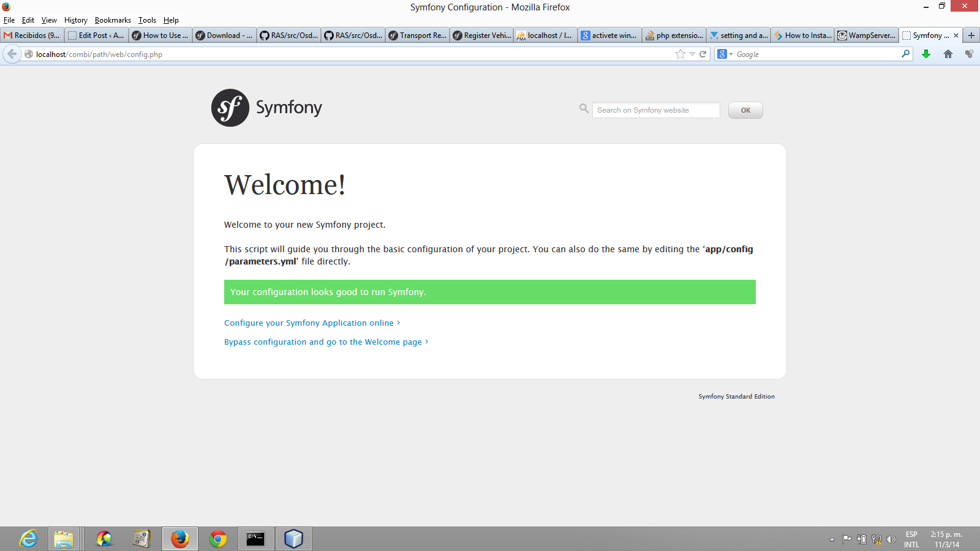980x551 pixels.
Task: Open the View menu
Action: 49,20
